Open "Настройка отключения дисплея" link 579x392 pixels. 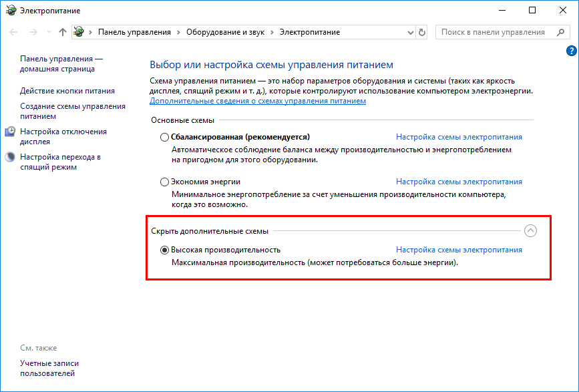[x=63, y=137]
